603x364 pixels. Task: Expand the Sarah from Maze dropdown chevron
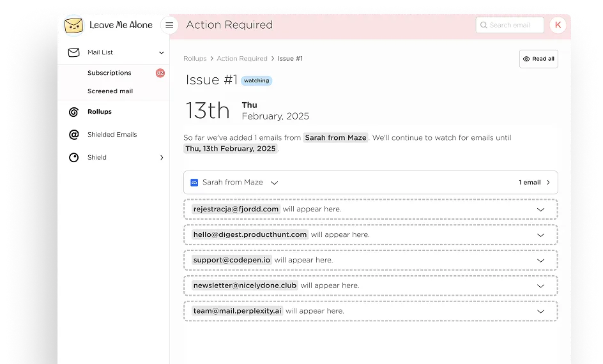pyautogui.click(x=274, y=183)
